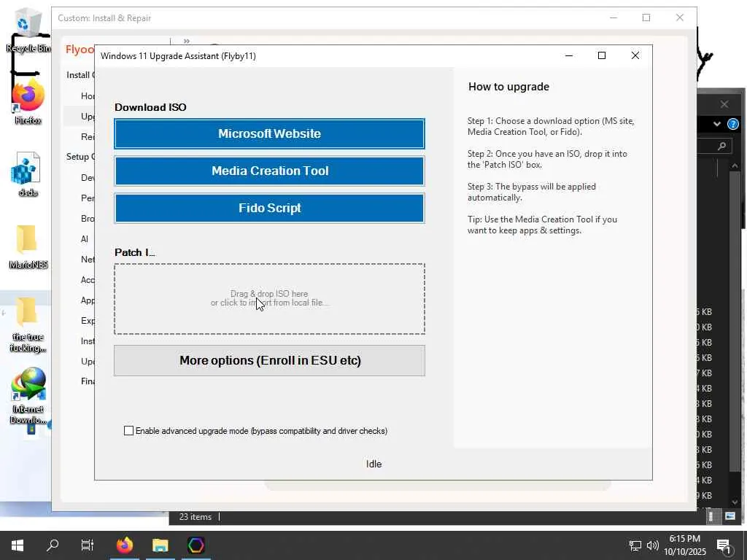747x560 pixels.
Task: Open the Windows Start menu
Action: coord(18,545)
